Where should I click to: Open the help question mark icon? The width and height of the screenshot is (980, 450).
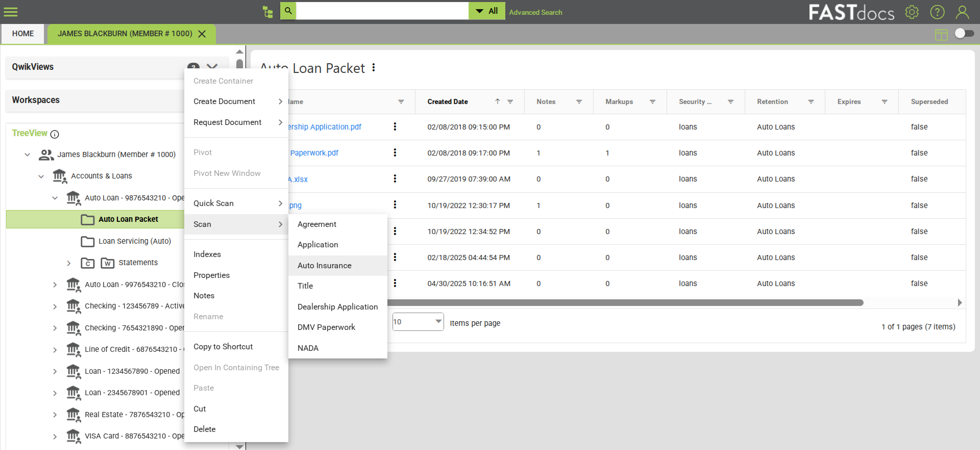pyautogui.click(x=937, y=12)
